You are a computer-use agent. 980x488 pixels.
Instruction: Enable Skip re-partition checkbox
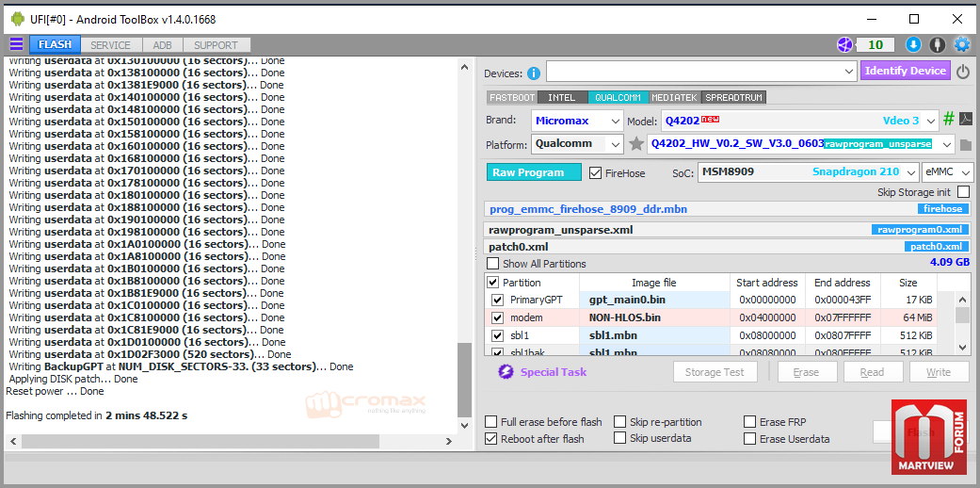tap(620, 422)
